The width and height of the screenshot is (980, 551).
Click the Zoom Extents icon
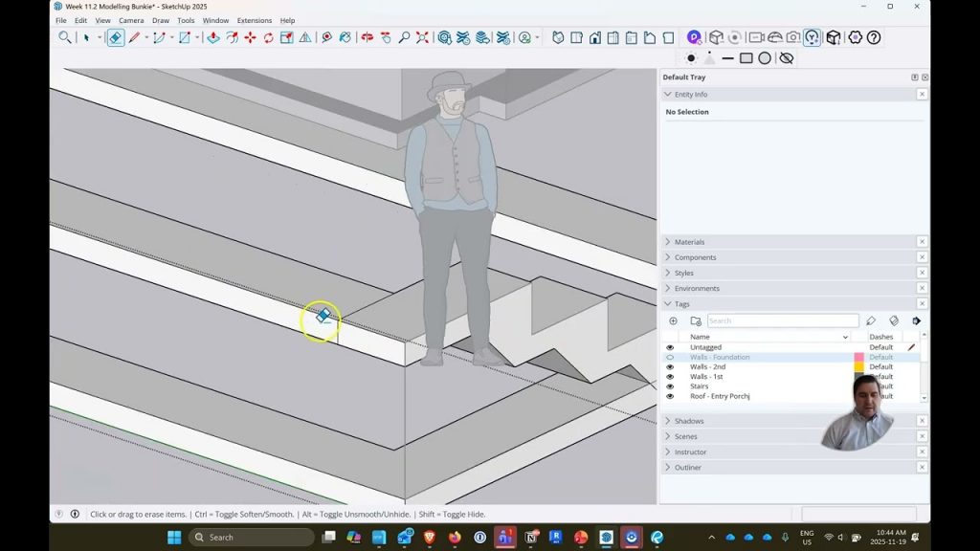(422, 37)
